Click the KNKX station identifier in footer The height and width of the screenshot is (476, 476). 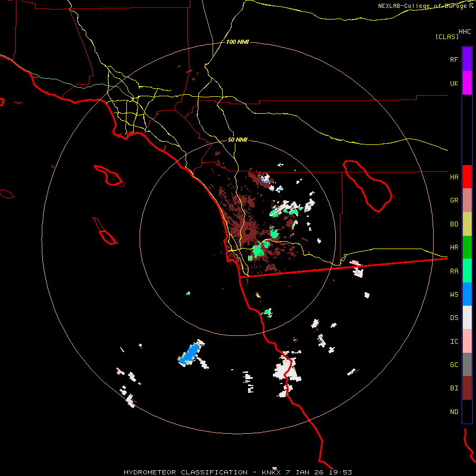[271, 472]
